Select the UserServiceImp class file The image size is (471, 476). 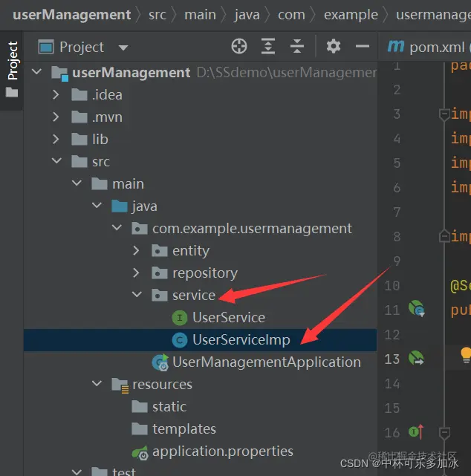click(201, 339)
